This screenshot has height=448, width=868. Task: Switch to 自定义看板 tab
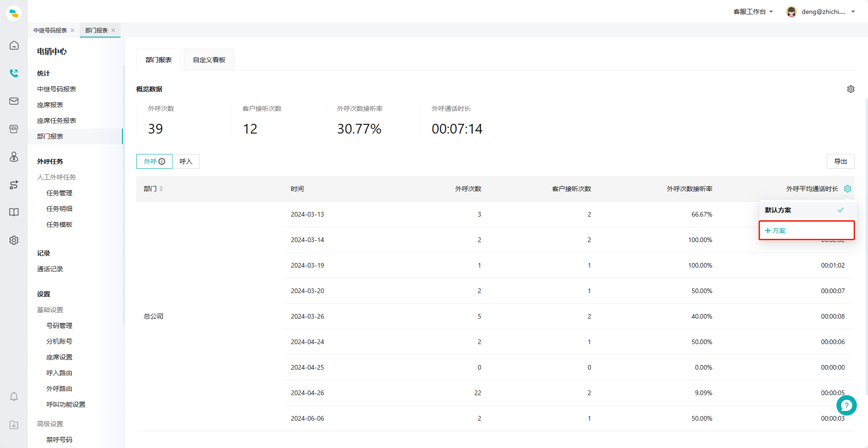[209, 60]
